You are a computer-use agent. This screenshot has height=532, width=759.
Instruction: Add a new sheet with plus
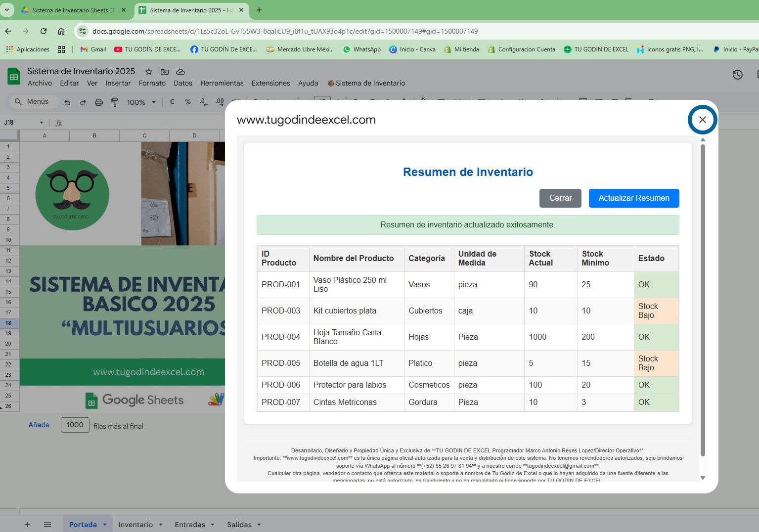(x=28, y=525)
